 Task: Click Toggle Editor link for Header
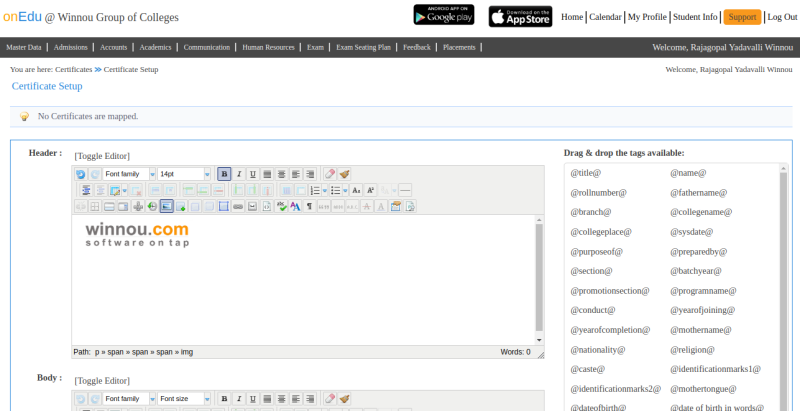pos(102,156)
